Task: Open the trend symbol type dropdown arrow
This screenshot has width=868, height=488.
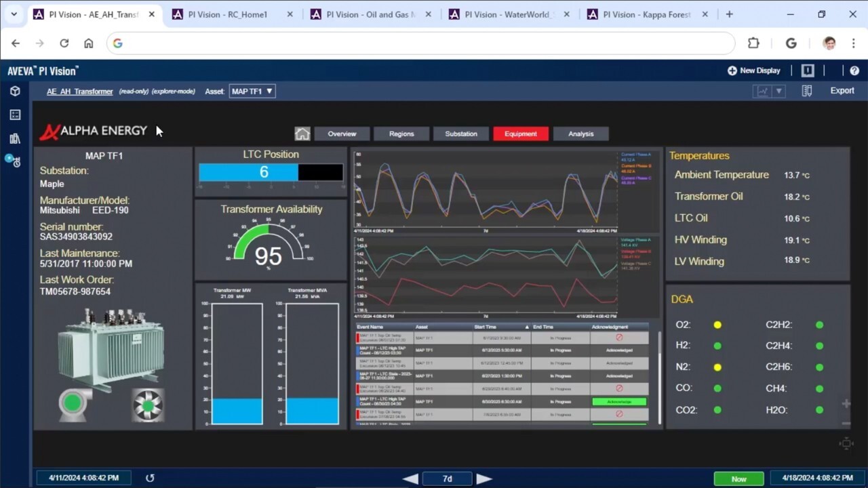Action: (x=778, y=90)
